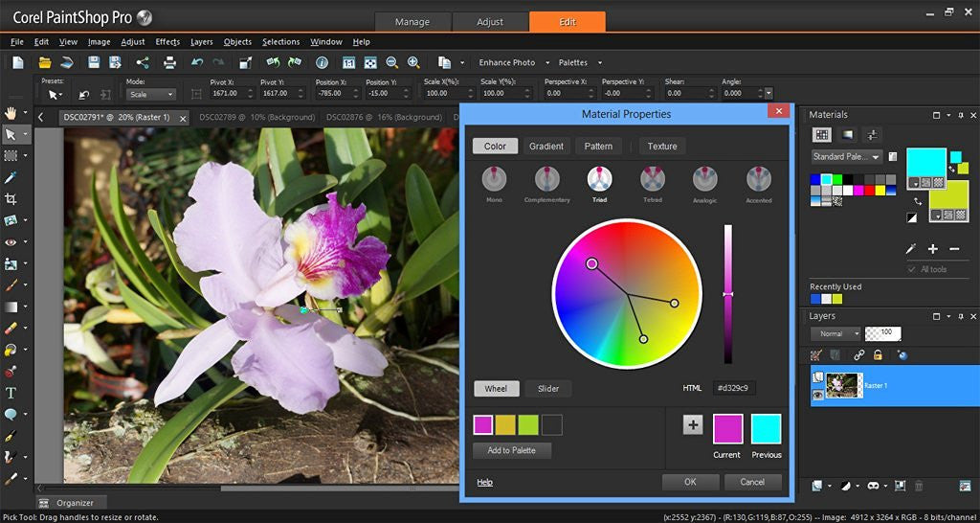Click the Previous cyan color swatch
980x523 pixels.
pos(766,428)
